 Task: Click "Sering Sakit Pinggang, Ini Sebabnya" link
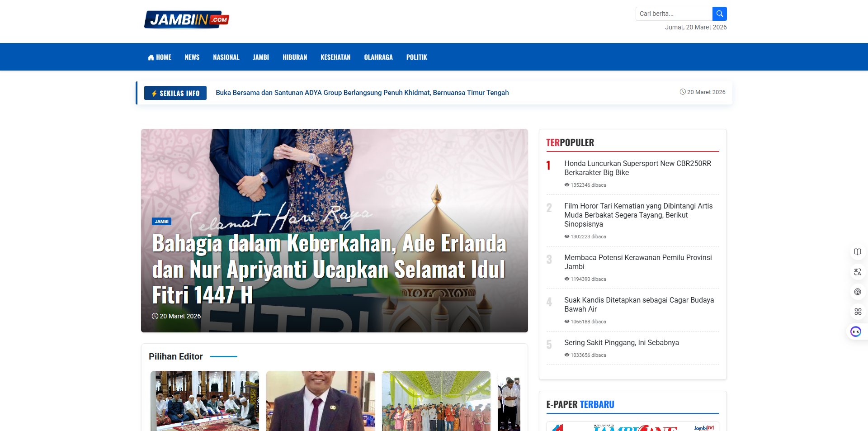[621, 342]
